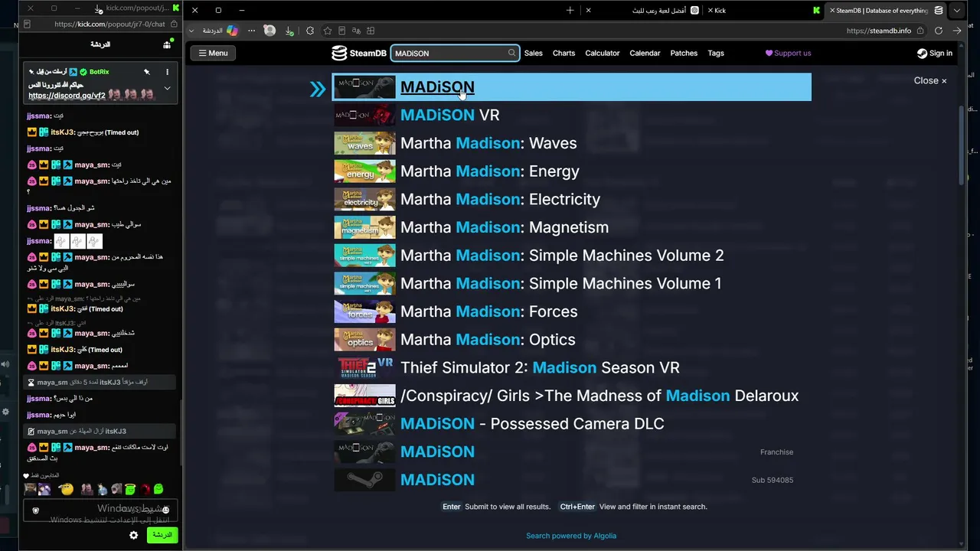Select the SteamDB Database tab
The height and width of the screenshot is (551, 980).
tap(887, 10)
